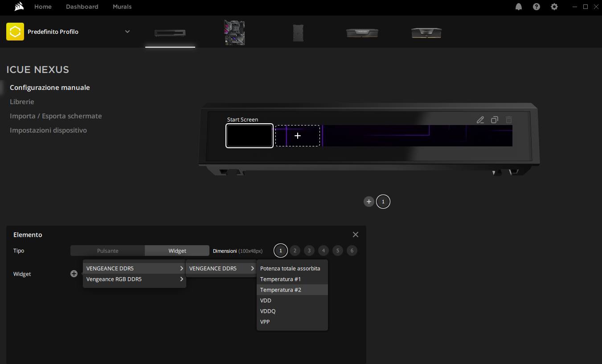Choose dimension size 1
The image size is (602, 364).
click(x=281, y=251)
